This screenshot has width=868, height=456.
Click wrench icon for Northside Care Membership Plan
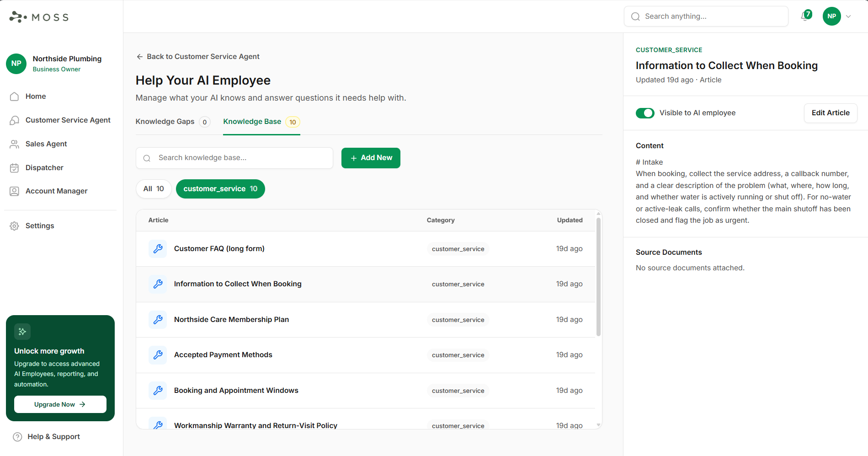coord(158,320)
